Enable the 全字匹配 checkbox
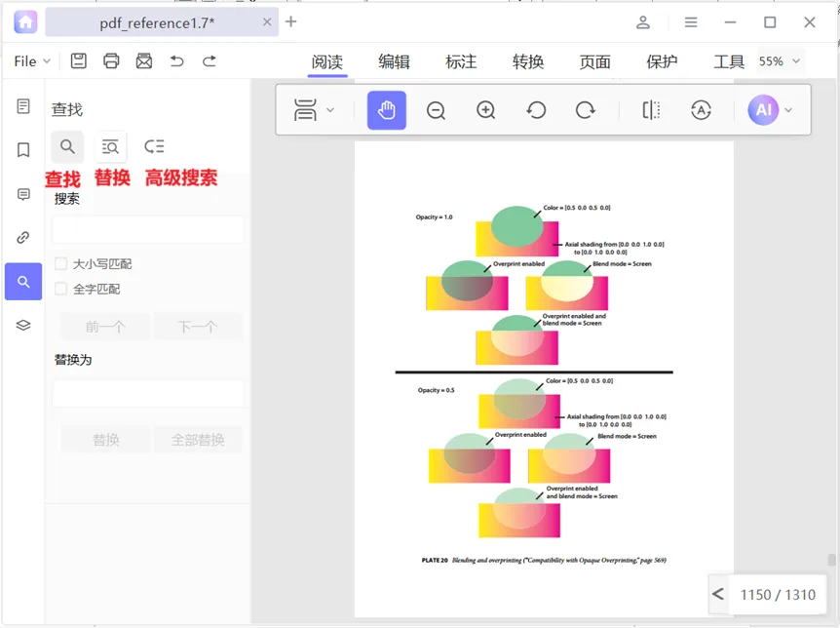Screen dimensions: 840x628 point(61,289)
